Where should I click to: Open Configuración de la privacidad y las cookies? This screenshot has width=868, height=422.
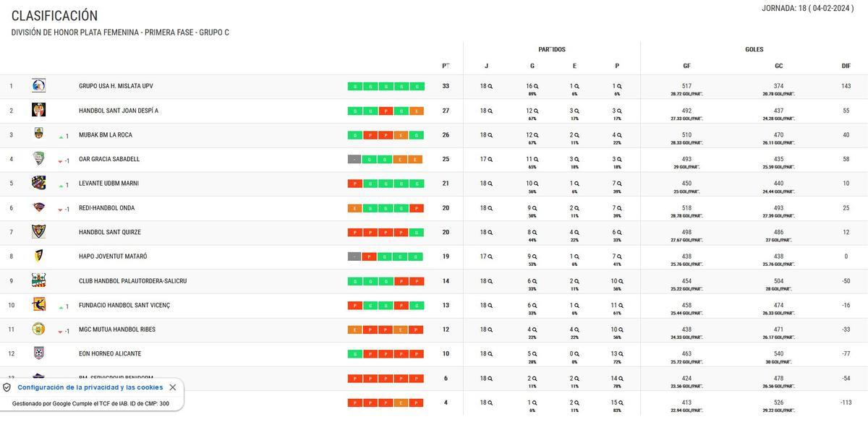91,387
